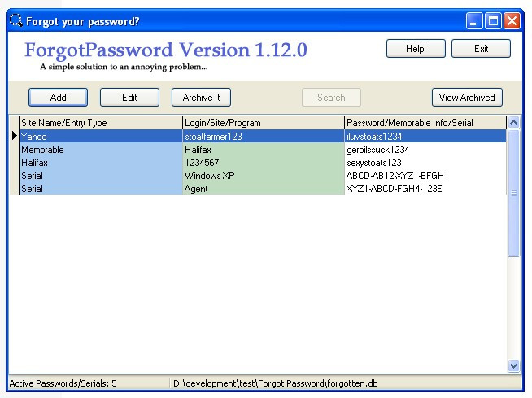Screen dimensions: 532x398
Task: Click the scrollbar down arrow
Action: pos(513,365)
